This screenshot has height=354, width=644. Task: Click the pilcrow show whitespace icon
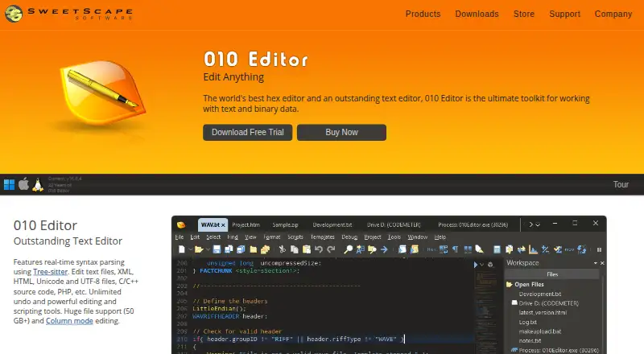coord(455,249)
